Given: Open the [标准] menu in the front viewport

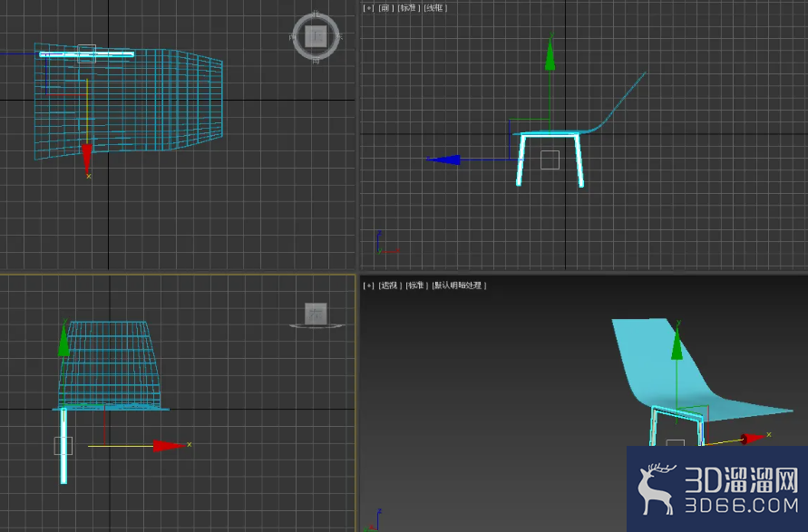Looking at the screenshot, I should click(409, 8).
